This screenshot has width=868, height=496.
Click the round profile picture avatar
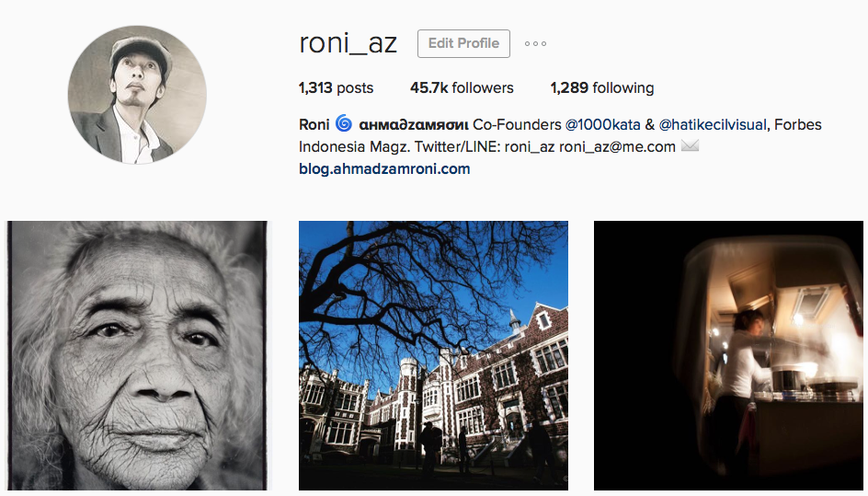pyautogui.click(x=137, y=95)
